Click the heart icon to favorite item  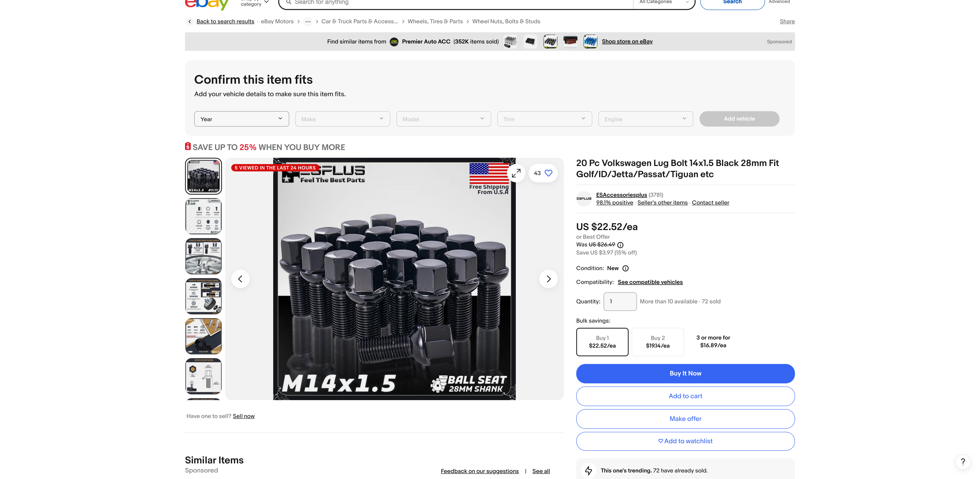[548, 173]
